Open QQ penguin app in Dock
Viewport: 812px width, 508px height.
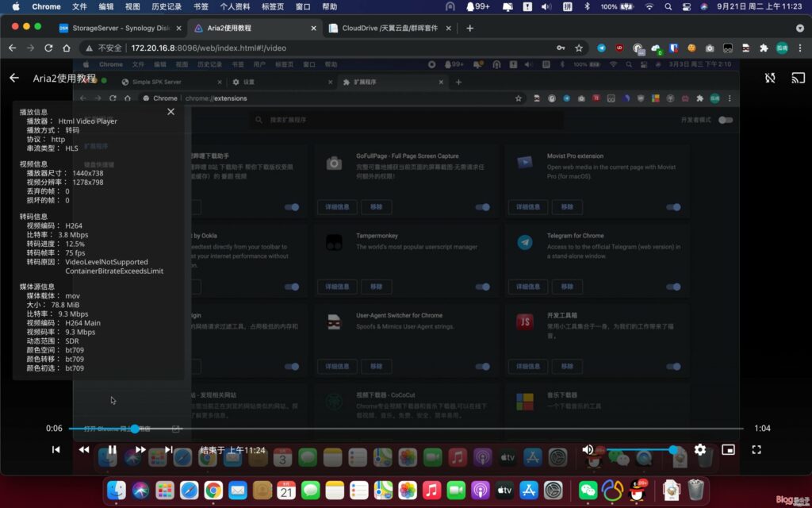(638, 490)
